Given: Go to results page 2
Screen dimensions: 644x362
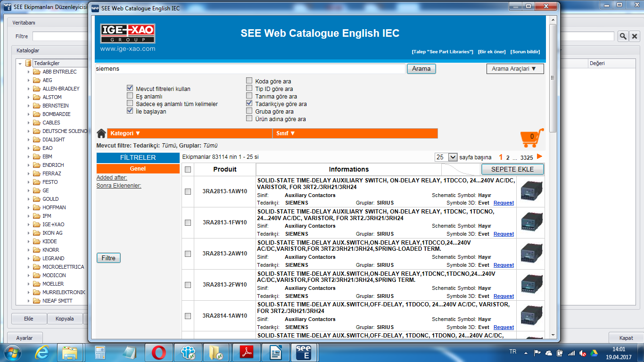Looking at the screenshot, I should point(508,157).
